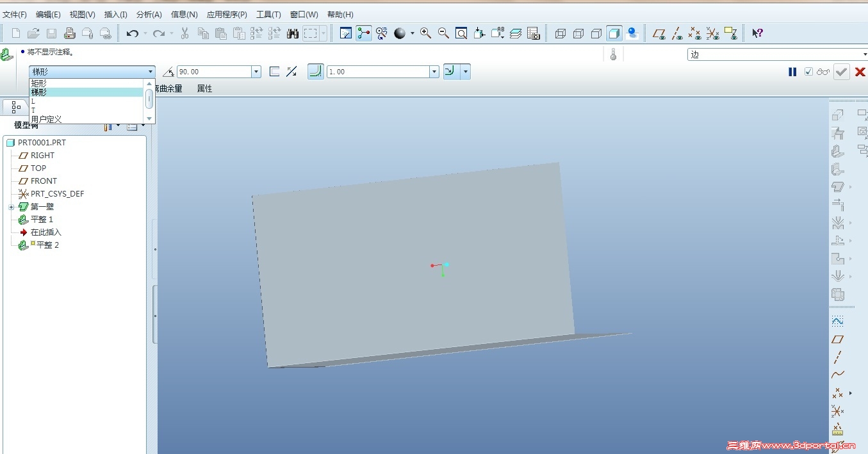Switch to hidden line display
Viewport: 868px width, 454px height.
(578, 33)
